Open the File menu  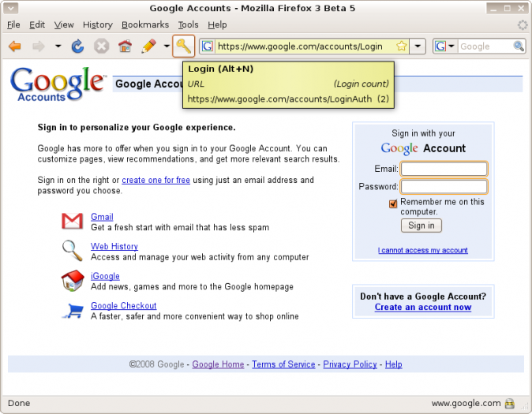13,24
